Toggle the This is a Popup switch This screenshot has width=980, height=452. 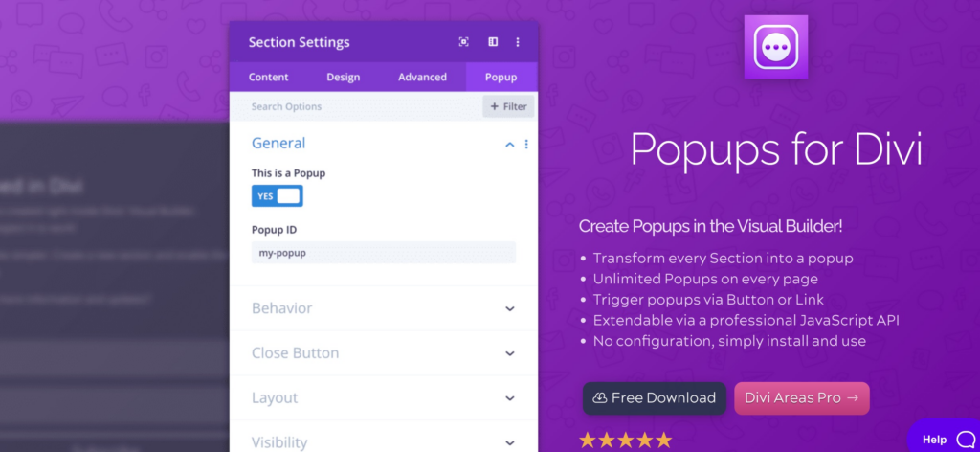(x=278, y=195)
